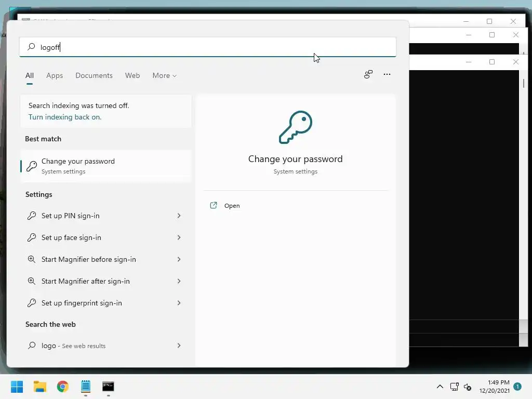Launch Google Chrome from taskbar
This screenshot has height=399, width=532.
pos(63,387)
